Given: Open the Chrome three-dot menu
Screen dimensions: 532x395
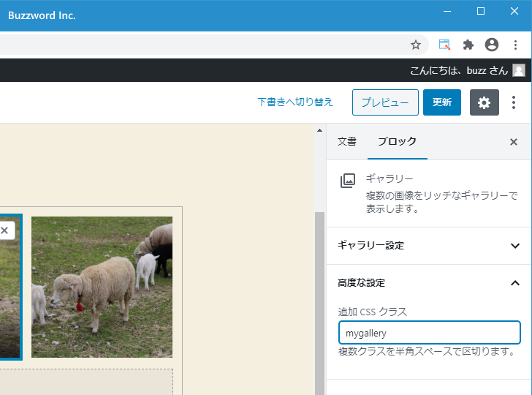Looking at the screenshot, I should point(515,45).
